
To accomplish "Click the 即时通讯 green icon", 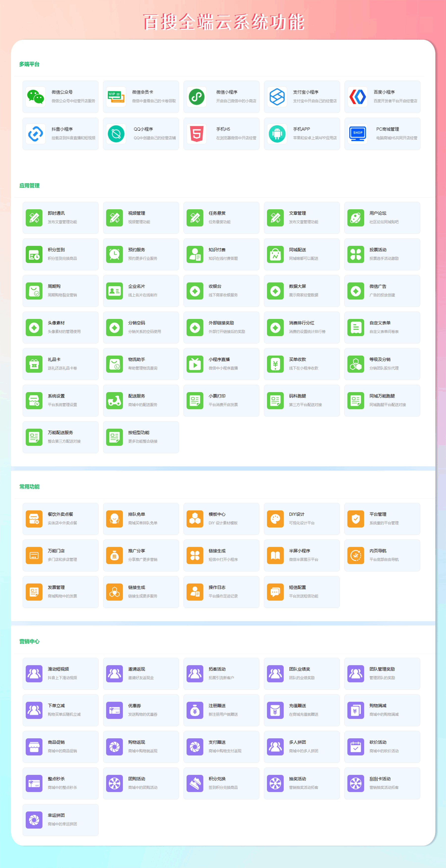I will click(x=34, y=218).
